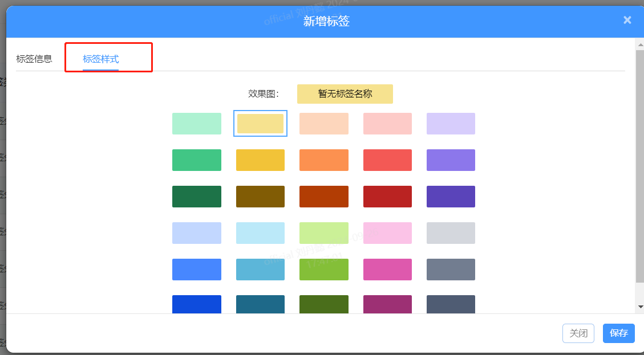Pick the light lavender swatch
This screenshot has height=355, width=644.
point(451,124)
